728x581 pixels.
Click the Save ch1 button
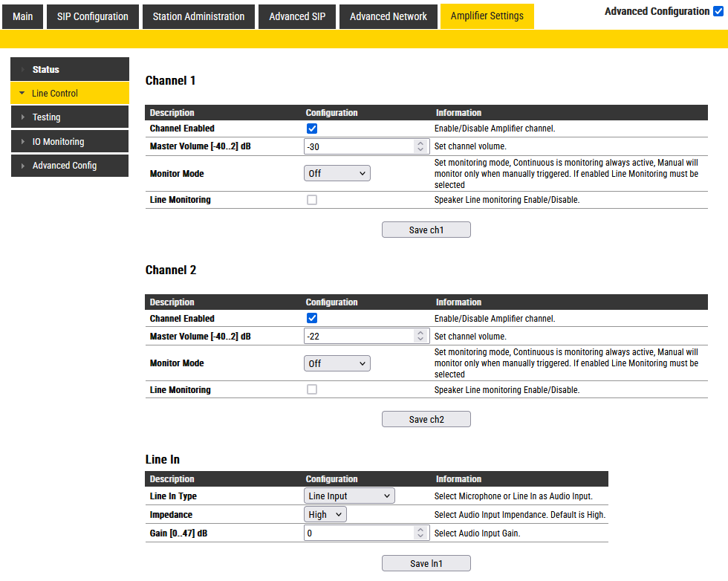pos(426,230)
